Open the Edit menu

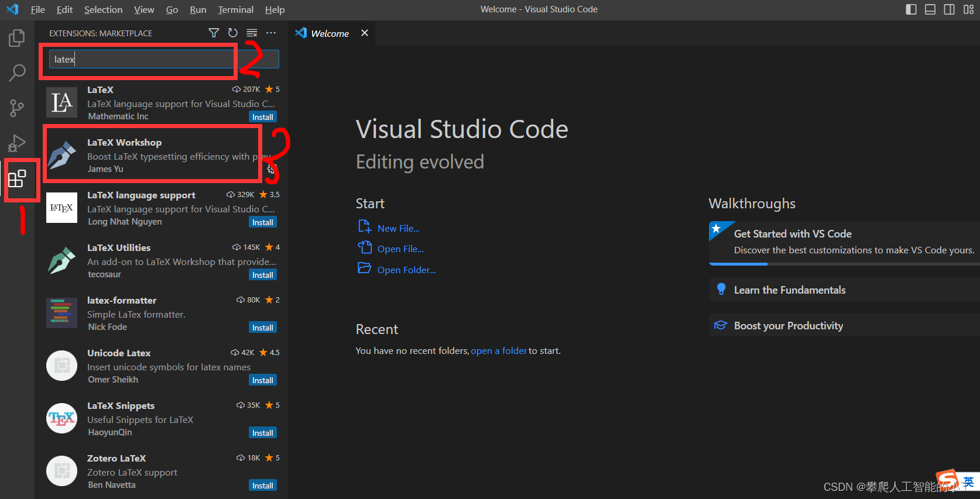point(64,9)
